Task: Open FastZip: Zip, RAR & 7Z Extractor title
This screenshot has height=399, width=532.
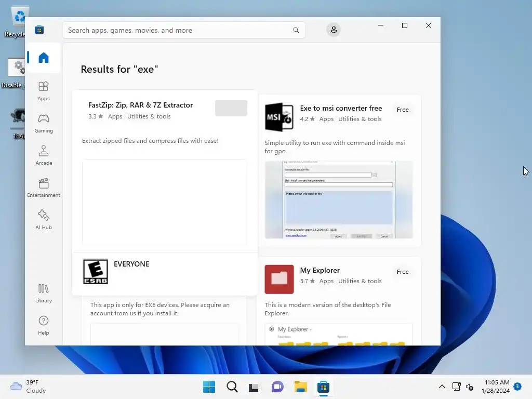Action: 140,105
